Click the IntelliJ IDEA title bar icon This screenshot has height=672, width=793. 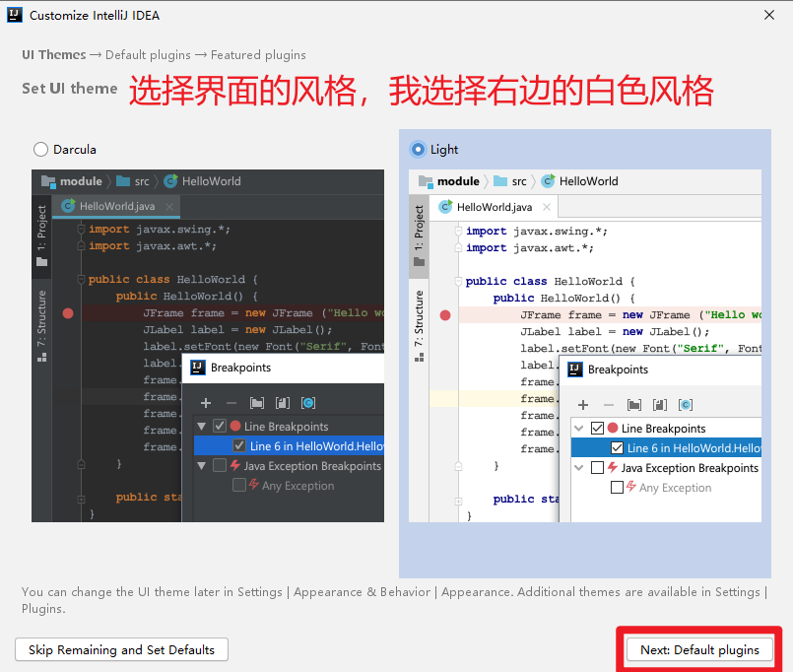(x=15, y=15)
